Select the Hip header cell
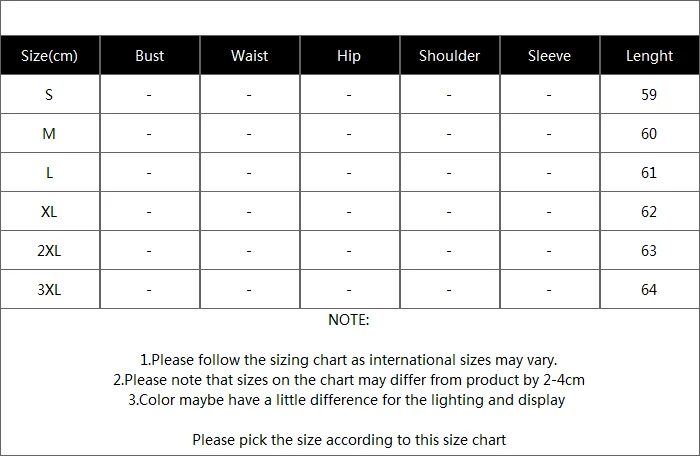 point(349,56)
